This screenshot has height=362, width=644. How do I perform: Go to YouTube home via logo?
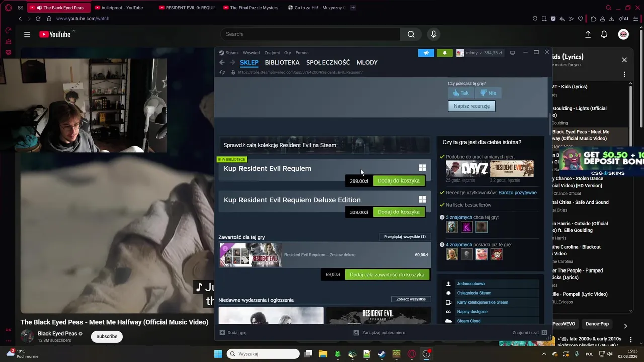click(x=55, y=34)
